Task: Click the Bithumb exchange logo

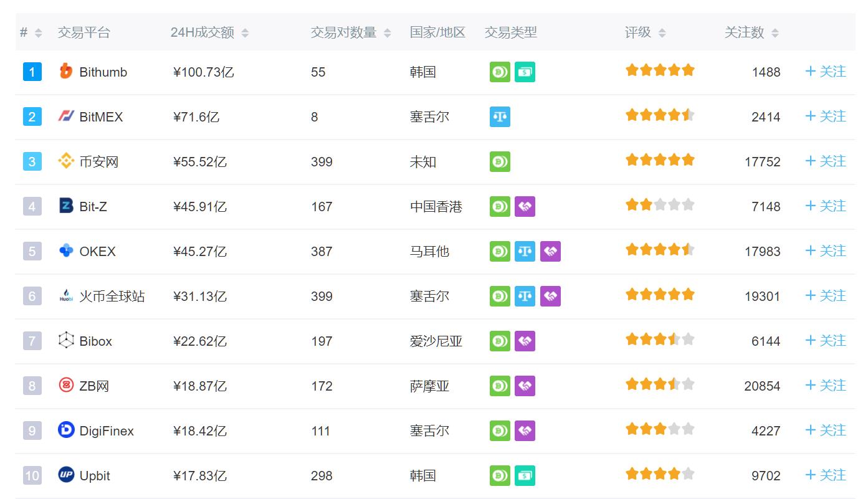Action: [x=65, y=72]
